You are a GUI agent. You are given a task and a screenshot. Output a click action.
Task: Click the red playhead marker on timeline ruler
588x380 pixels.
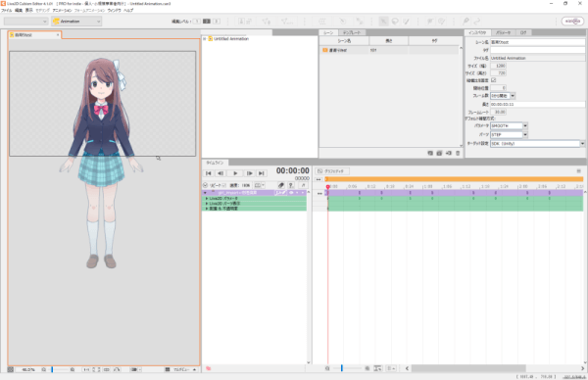coord(327,186)
